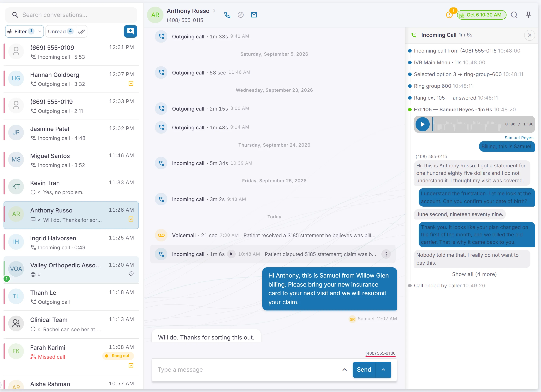Viewport: 541px width, 392px height.
Task: Open the Filter dropdown
Action: click(x=24, y=31)
